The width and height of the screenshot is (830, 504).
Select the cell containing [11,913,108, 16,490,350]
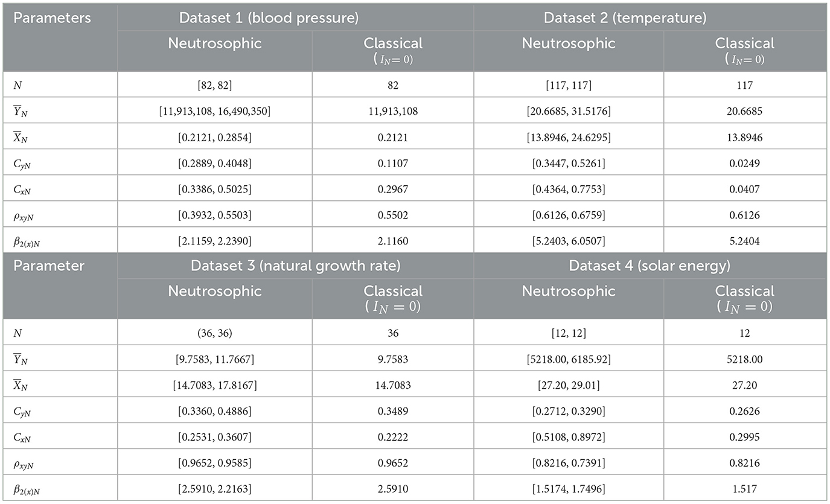tap(215, 112)
